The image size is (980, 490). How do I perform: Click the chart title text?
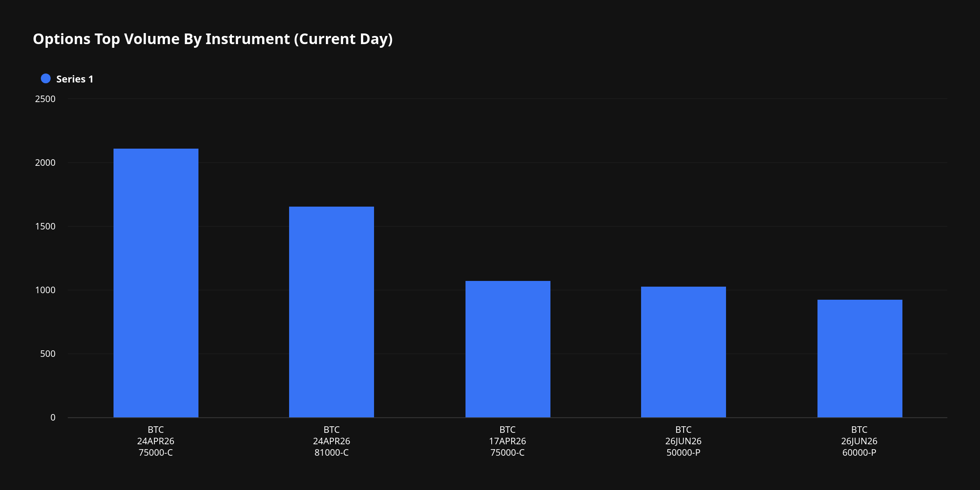click(212, 39)
